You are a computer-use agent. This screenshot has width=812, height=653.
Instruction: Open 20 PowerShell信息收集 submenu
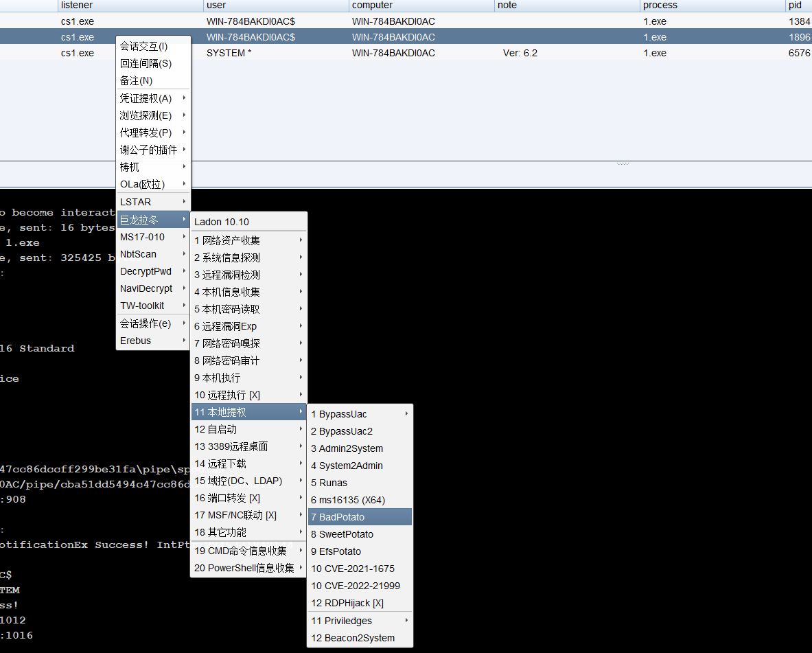pos(248,567)
